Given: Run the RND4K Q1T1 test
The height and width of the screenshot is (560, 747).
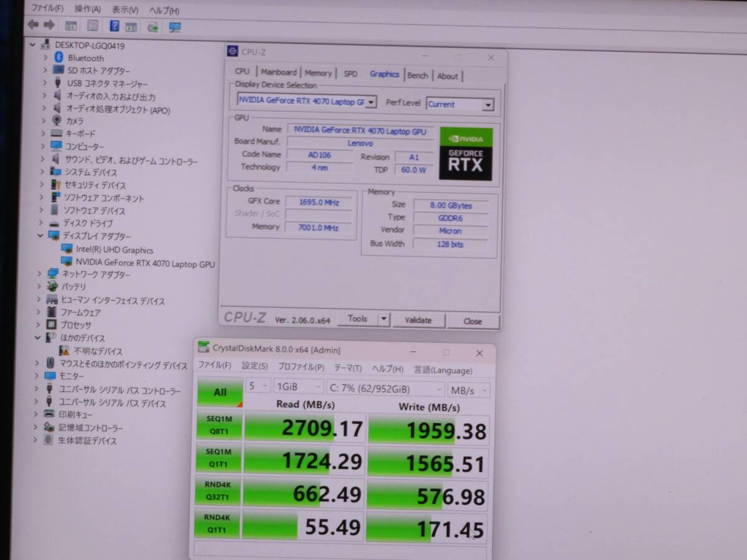Looking at the screenshot, I should click(217, 524).
